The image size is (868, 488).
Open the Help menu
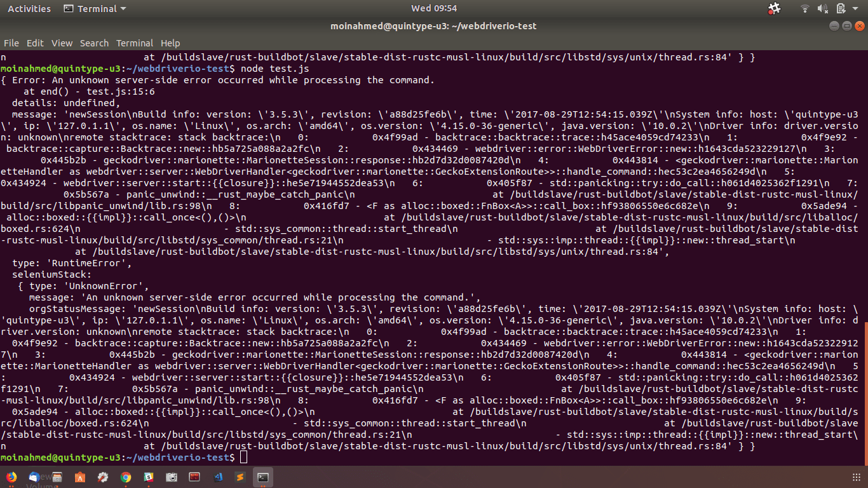point(170,43)
